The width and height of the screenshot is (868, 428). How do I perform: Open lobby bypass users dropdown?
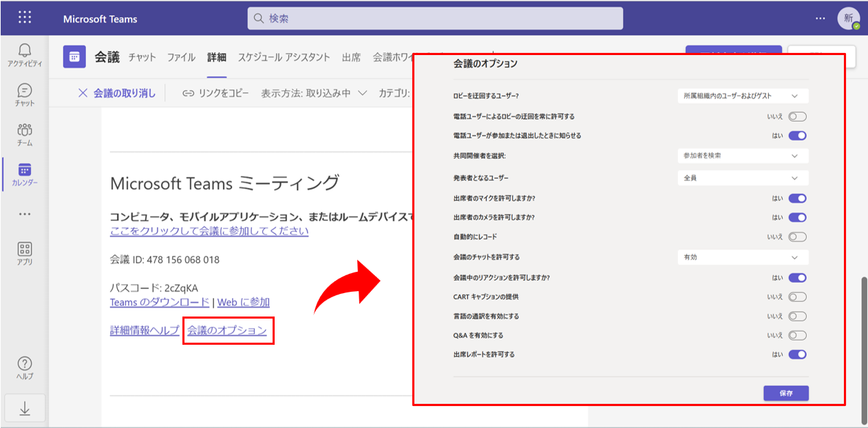click(743, 96)
